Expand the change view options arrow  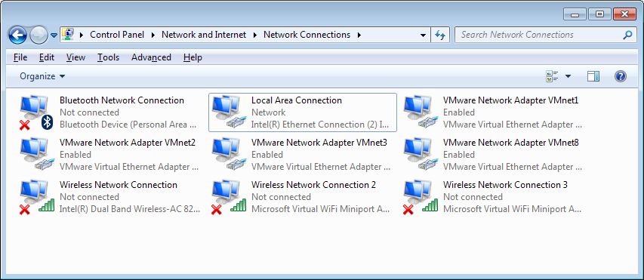click(x=568, y=76)
